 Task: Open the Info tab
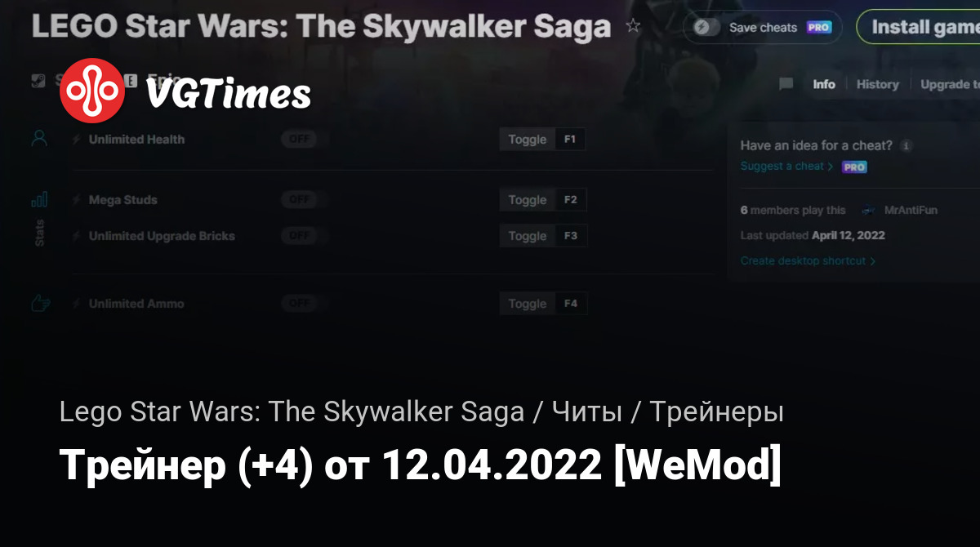point(824,84)
